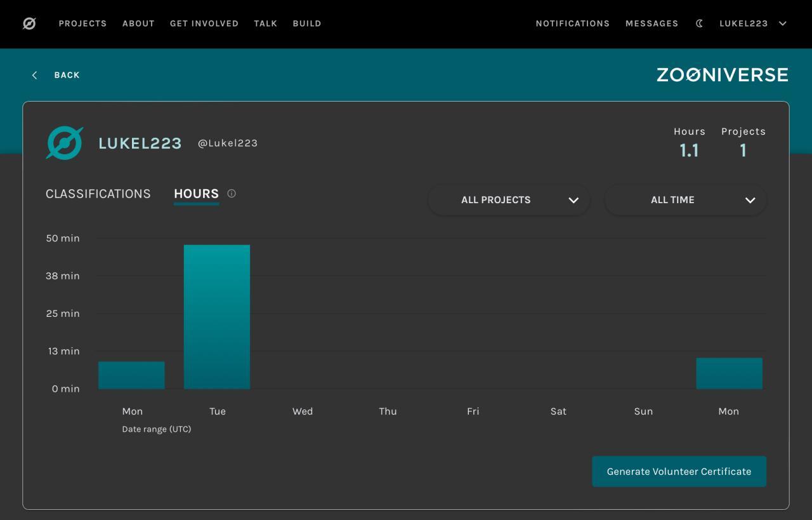Click the LUKEL223 display name heading
Viewport: 812px width, 520px height.
coord(140,143)
